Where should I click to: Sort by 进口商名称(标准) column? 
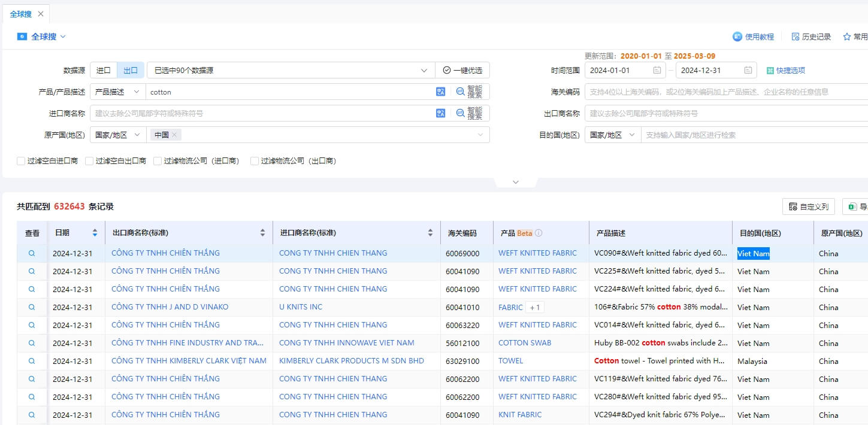point(430,233)
